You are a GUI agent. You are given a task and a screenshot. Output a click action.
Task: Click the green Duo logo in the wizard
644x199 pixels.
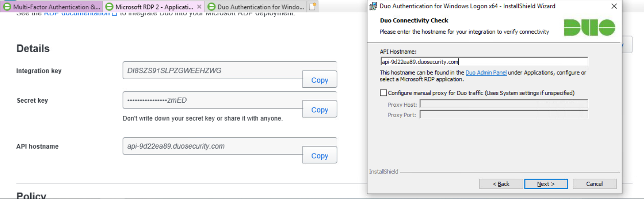click(x=589, y=28)
